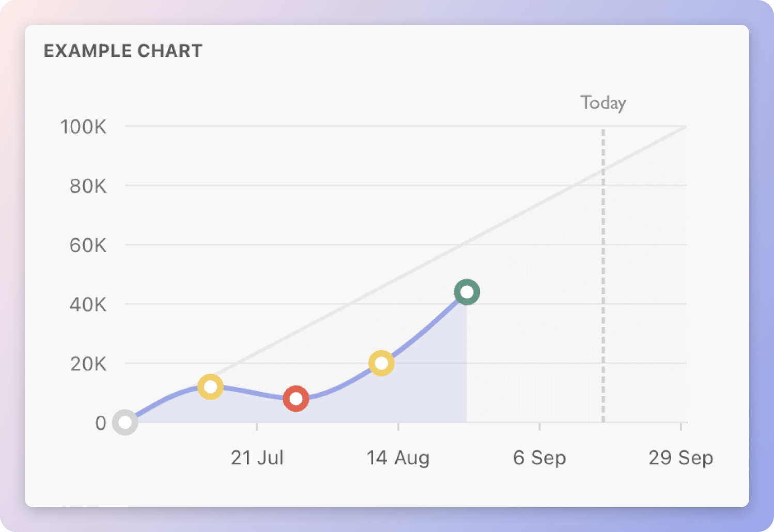
Task: Click the red data point marker
Action: [296, 399]
